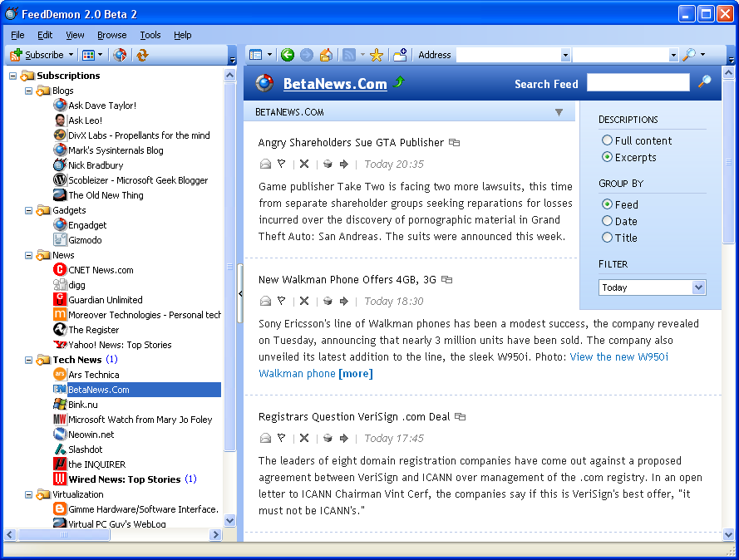
Task: Click the yellow star favorites icon
Action: [x=376, y=55]
